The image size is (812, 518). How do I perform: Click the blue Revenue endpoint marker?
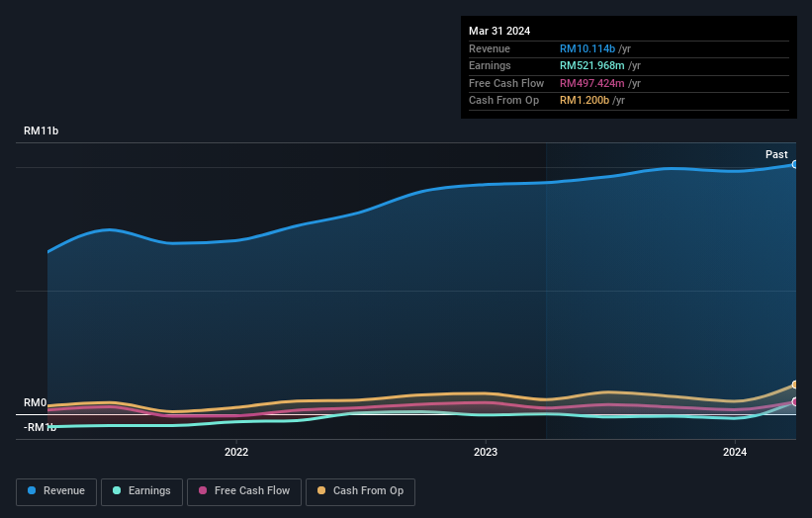coord(795,164)
